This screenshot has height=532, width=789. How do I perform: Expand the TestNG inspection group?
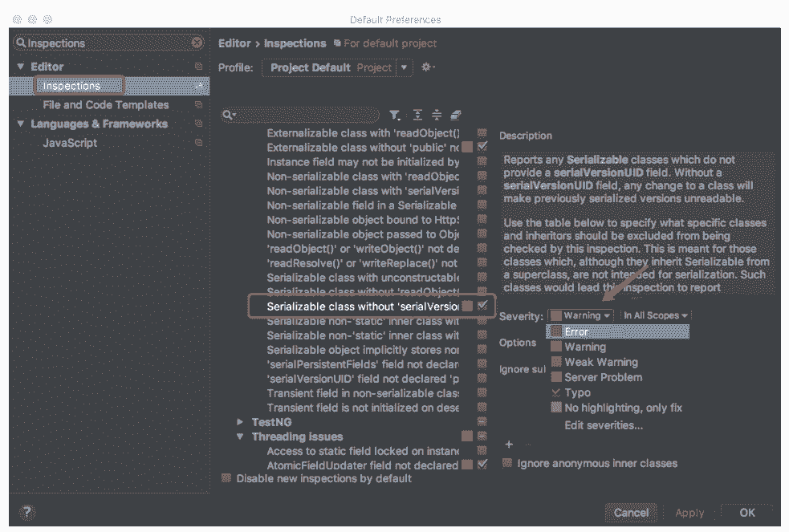point(240,422)
